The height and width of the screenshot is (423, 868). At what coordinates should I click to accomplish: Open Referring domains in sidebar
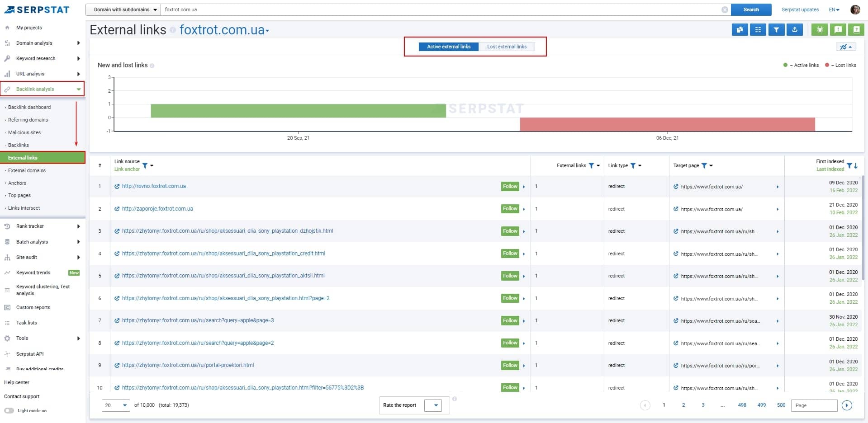coord(28,120)
